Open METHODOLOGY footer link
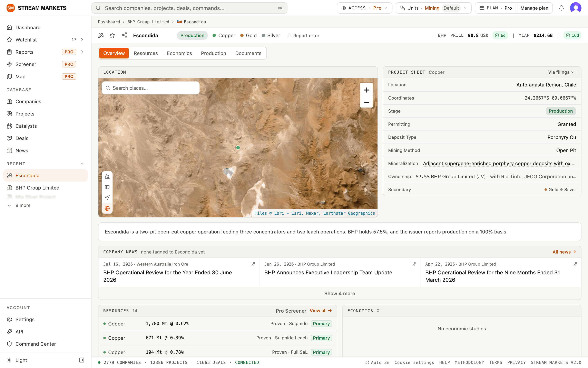The image size is (588, 368). (469, 362)
